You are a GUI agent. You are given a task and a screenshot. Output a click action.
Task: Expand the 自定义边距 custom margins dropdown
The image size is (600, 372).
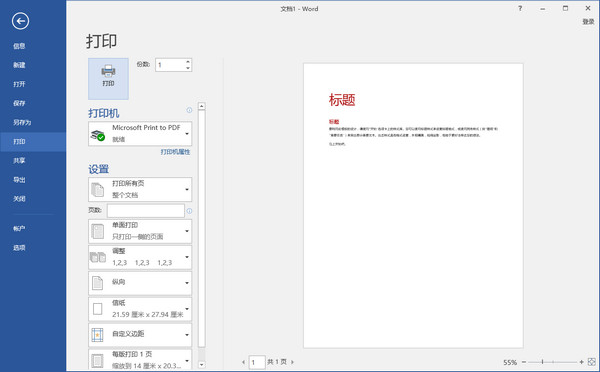[140, 334]
